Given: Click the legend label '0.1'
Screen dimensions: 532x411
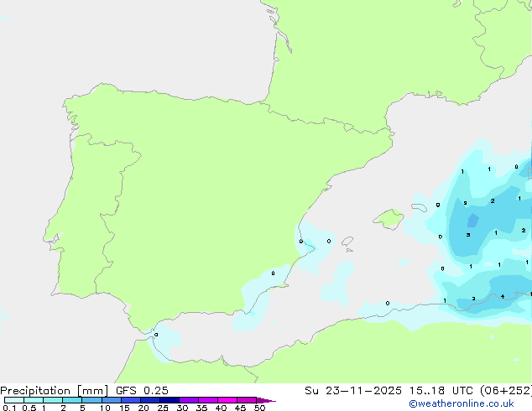Looking at the screenshot, I should (x=9, y=408).
